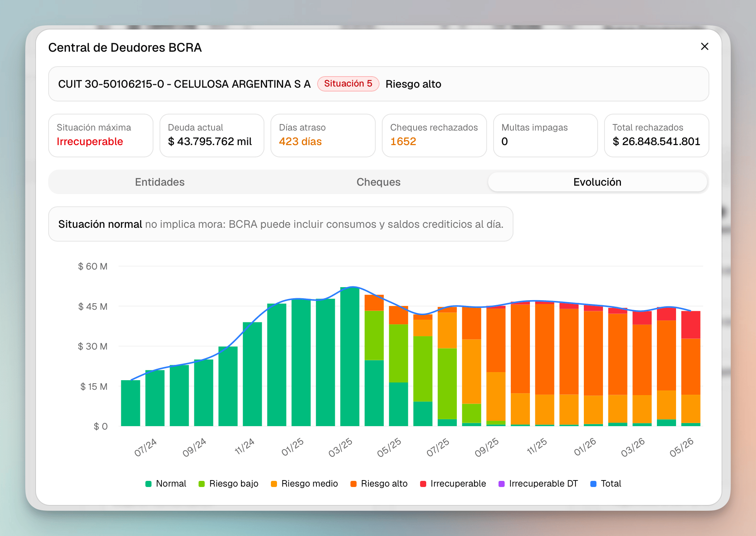The width and height of the screenshot is (756, 536).
Task: Click the 09/25 stacked bar
Action: [496, 366]
